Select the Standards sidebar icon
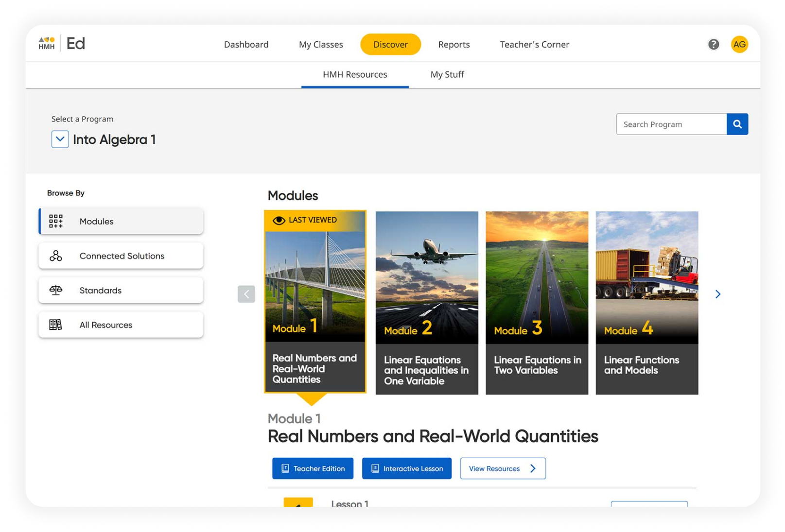This screenshot has height=532, width=785. click(x=55, y=290)
